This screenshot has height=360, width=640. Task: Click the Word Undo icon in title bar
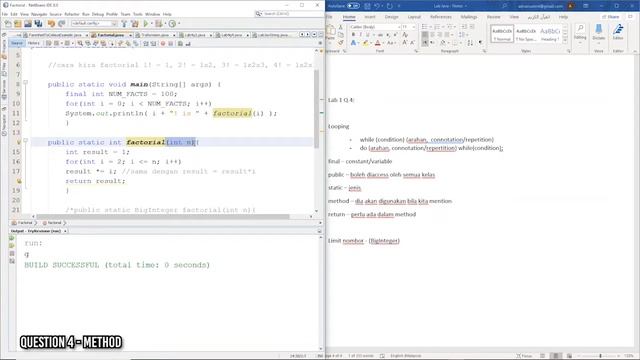378,6
